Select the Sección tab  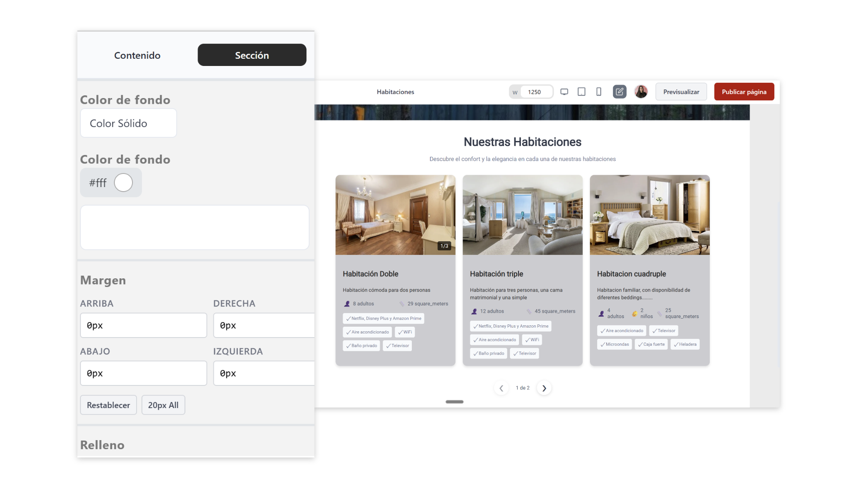(252, 55)
